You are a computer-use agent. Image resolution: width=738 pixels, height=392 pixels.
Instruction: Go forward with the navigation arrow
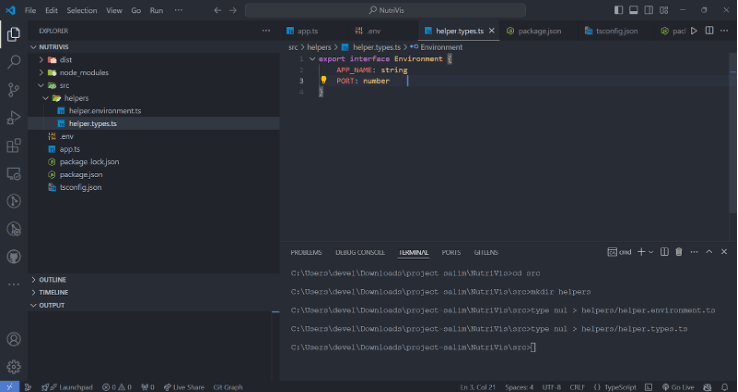[x=233, y=10]
